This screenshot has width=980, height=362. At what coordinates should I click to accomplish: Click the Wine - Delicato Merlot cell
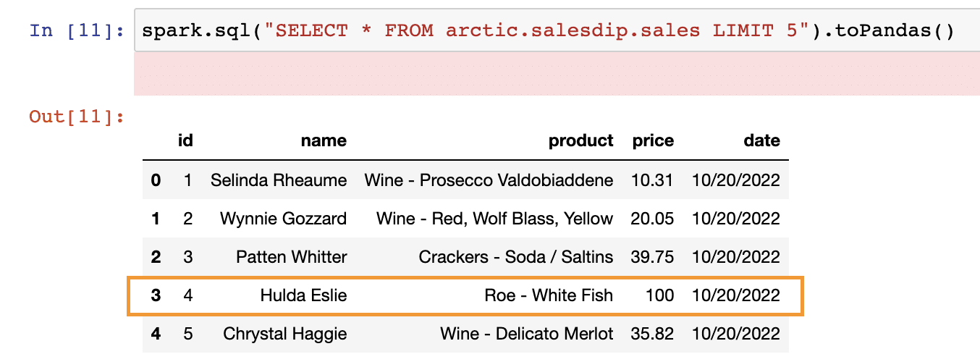[x=527, y=334]
